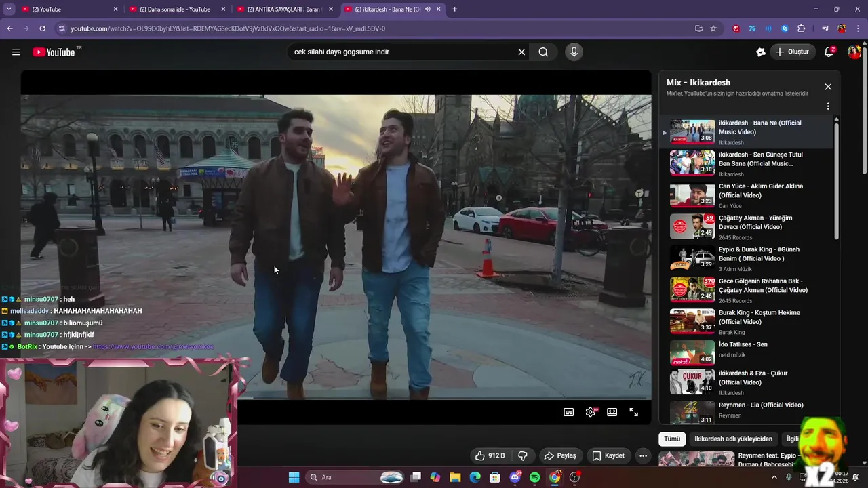Mute the ikikardesh tab audio icon
Screen dimensions: 868x488
(x=428, y=9)
